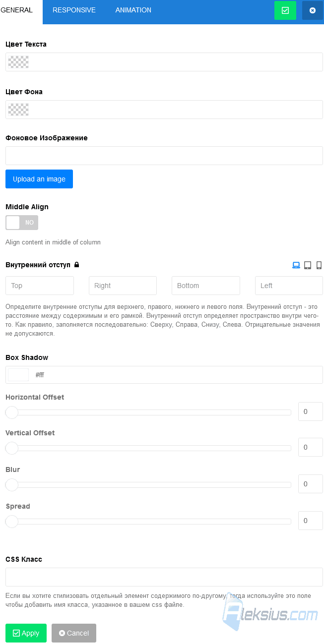This screenshot has height=644, width=324.
Task: Toggle the Middle Align switch
Action: (22, 223)
